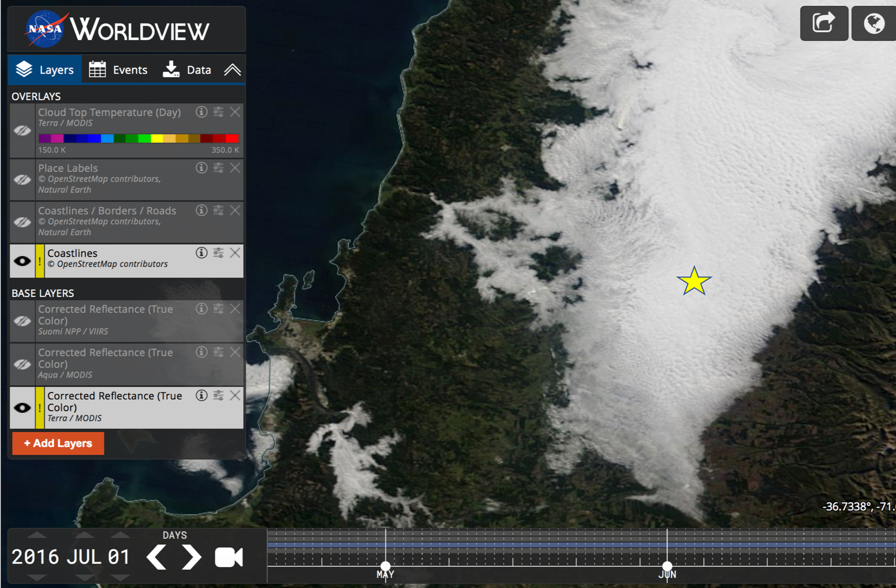Click the blue data availability timeline bar
Image resolution: width=896 pixels, height=588 pixels.
pos(581,545)
